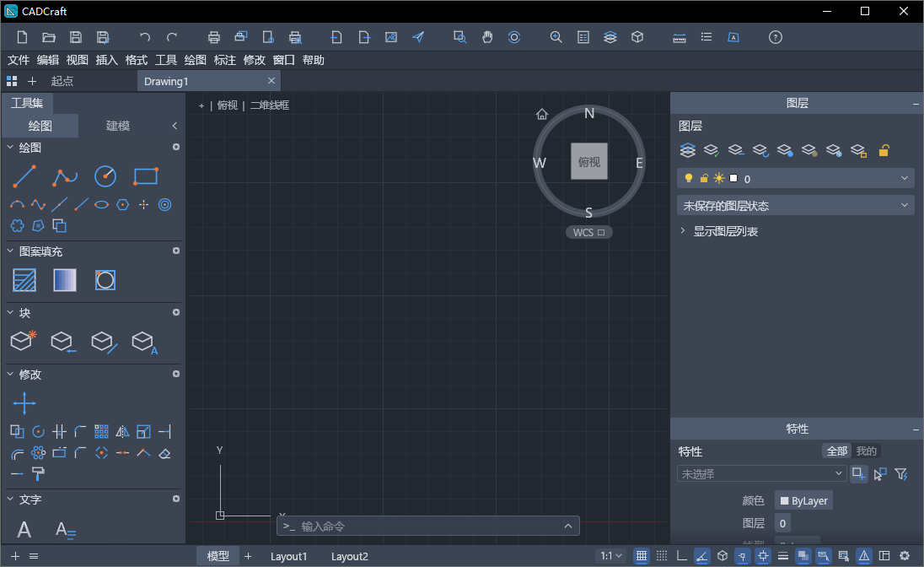Click the 我的 properties filter button

point(867,451)
